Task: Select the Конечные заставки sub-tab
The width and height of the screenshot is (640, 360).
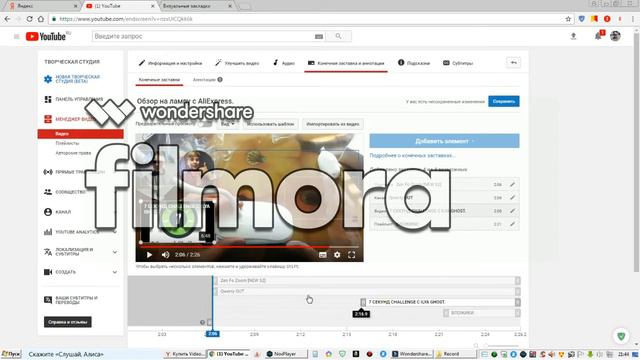Action: 159,80
